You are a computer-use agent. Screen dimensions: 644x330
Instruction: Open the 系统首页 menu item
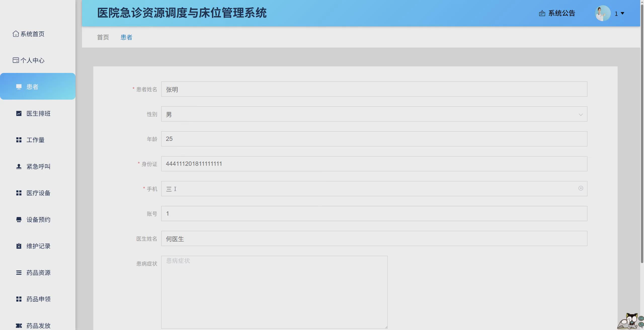click(38, 34)
